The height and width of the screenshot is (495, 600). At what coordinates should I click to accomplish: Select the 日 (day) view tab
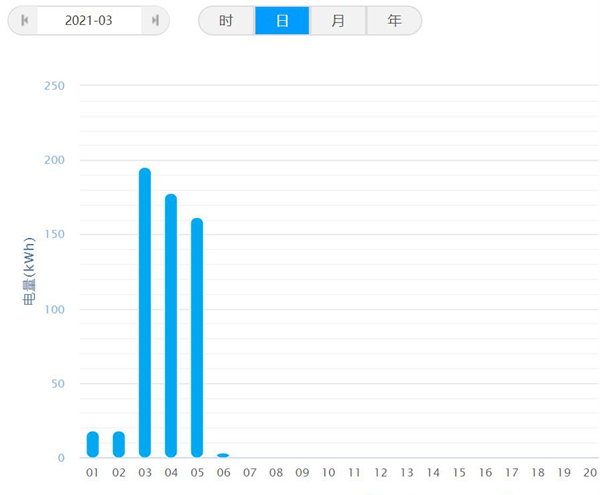pyautogui.click(x=282, y=21)
